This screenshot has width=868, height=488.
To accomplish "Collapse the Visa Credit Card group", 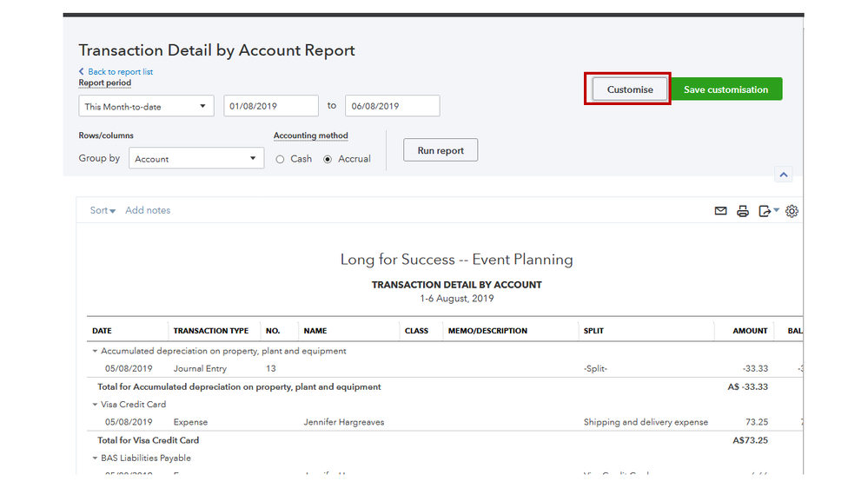I will pos(95,405).
